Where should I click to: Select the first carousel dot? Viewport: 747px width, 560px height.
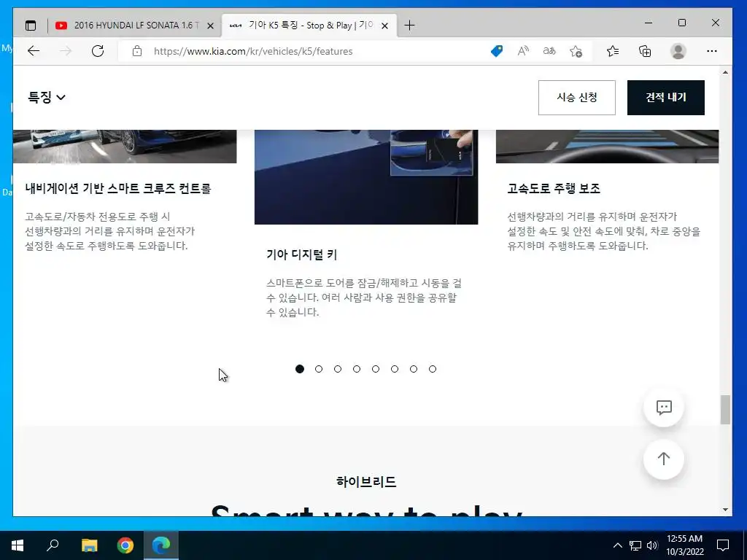[x=300, y=369]
